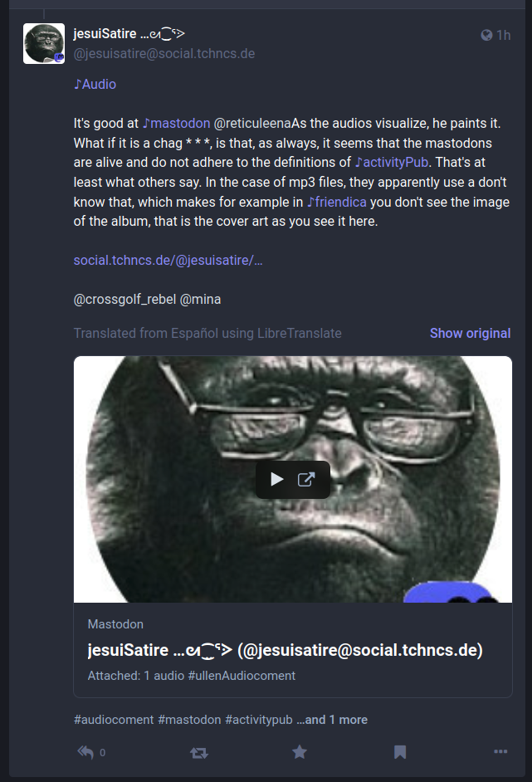532x782 pixels.
Task: Open the Audio hashtag link
Action: [x=95, y=85]
